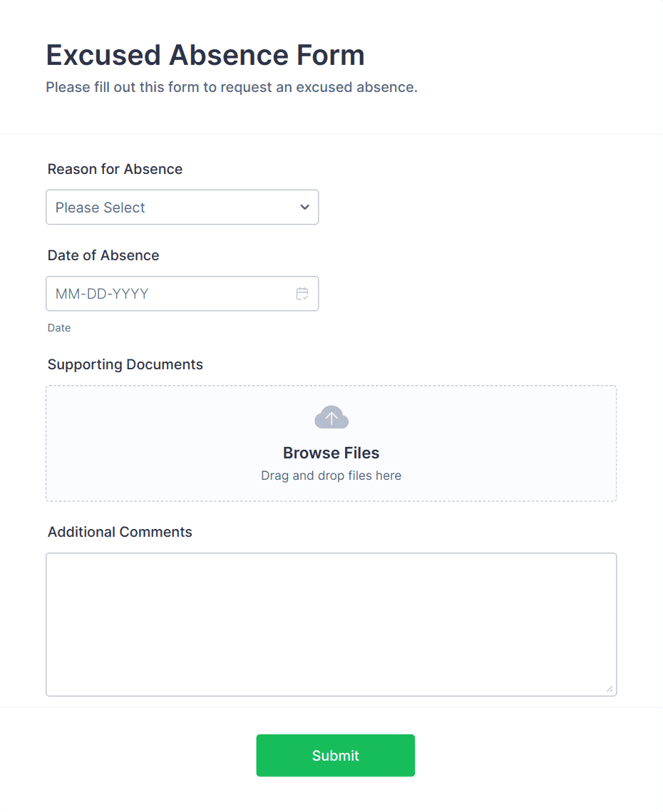Click the small Date sublabel under date field
This screenshot has width=663, height=812.
pyautogui.click(x=59, y=328)
